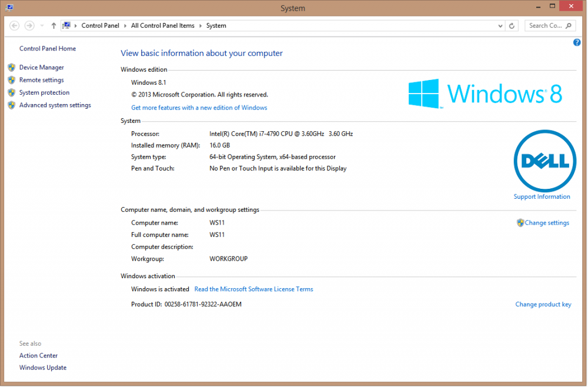Click Change settings link
588x387 pixels.
tap(547, 223)
